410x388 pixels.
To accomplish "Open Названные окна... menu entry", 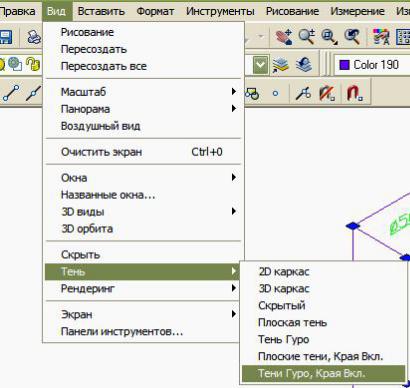I will pos(143,195).
